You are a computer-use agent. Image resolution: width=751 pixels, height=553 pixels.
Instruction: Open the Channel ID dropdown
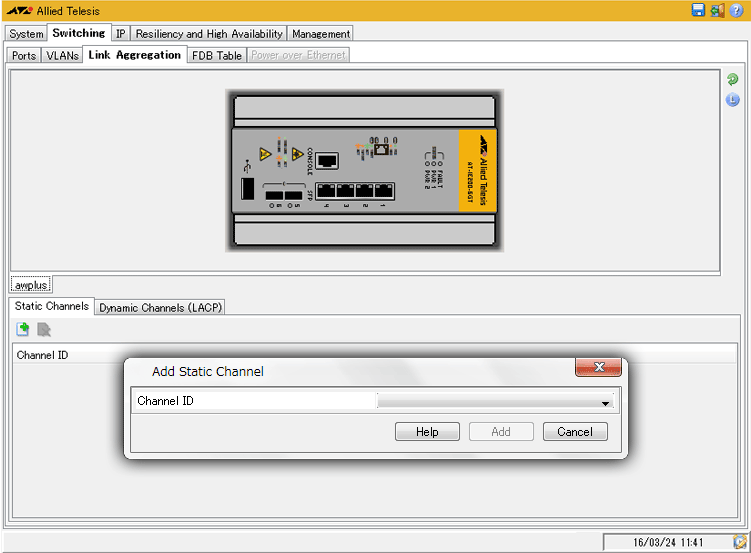click(605, 402)
